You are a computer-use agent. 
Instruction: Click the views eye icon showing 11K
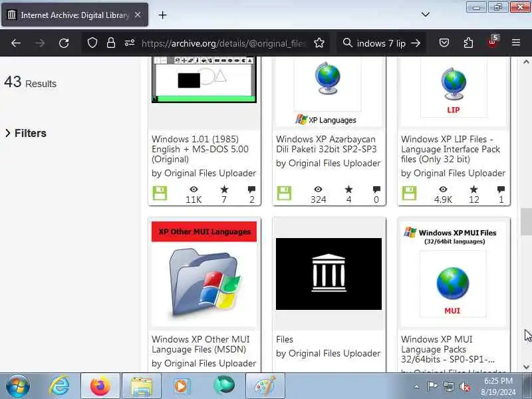(x=194, y=190)
